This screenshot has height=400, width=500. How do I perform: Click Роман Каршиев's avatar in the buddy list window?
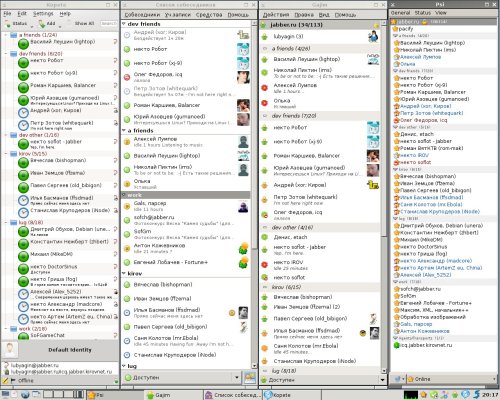click(x=243, y=105)
